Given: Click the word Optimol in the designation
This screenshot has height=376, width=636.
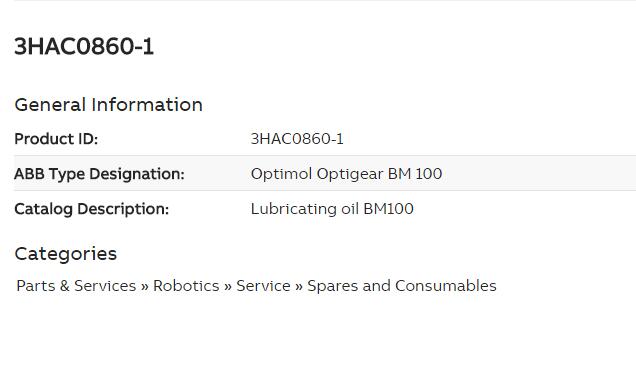Looking at the screenshot, I should pos(281,174).
